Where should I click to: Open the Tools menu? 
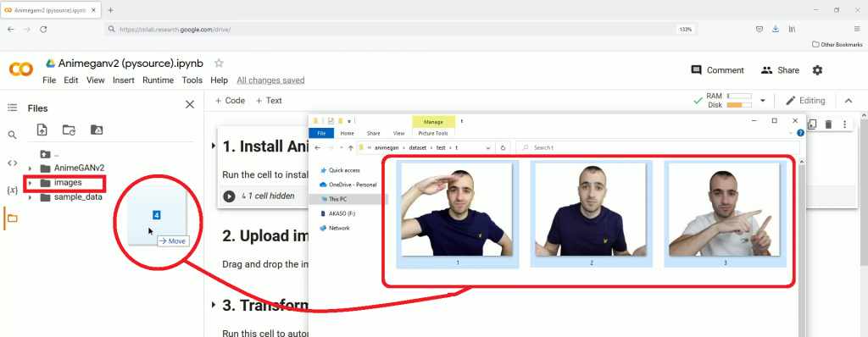pos(192,80)
